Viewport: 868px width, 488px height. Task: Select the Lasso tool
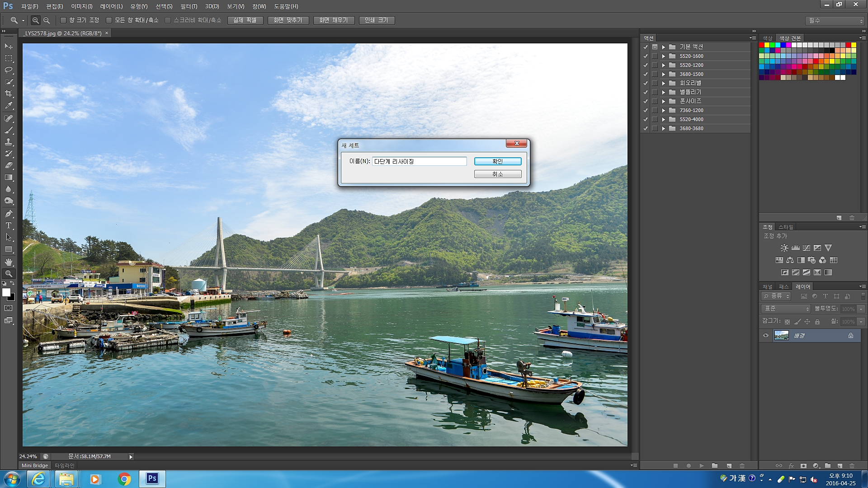coord(9,70)
